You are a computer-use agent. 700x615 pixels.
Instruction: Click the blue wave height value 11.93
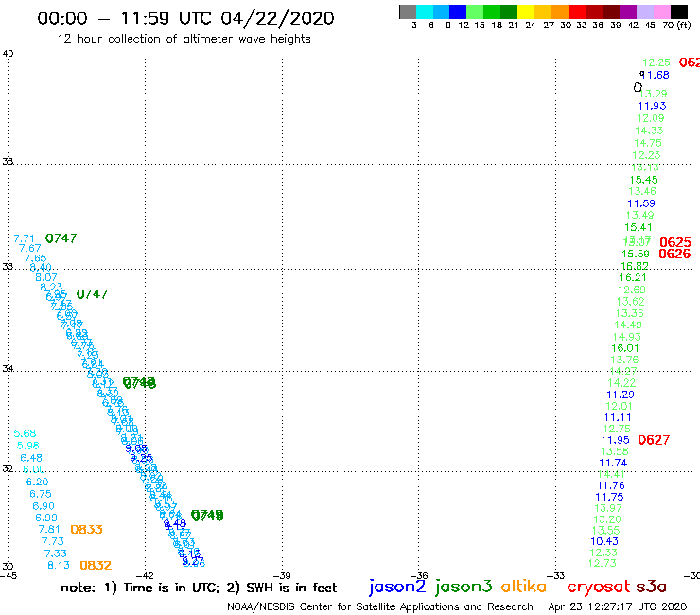652,106
